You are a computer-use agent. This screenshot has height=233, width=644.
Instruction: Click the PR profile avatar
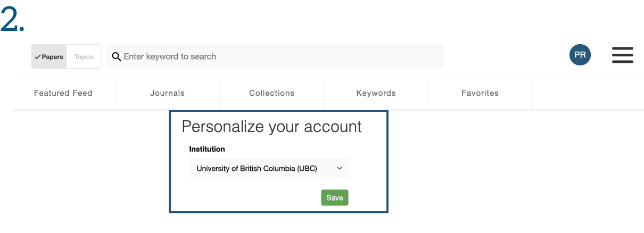click(580, 55)
